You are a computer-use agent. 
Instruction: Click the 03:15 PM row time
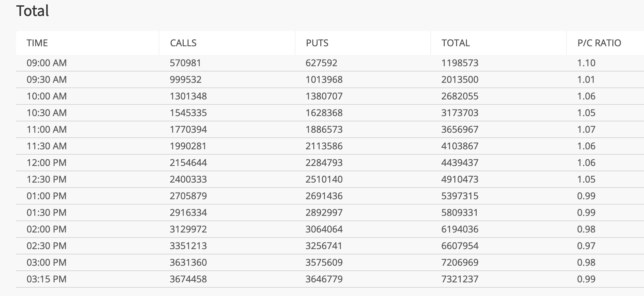tap(47, 279)
